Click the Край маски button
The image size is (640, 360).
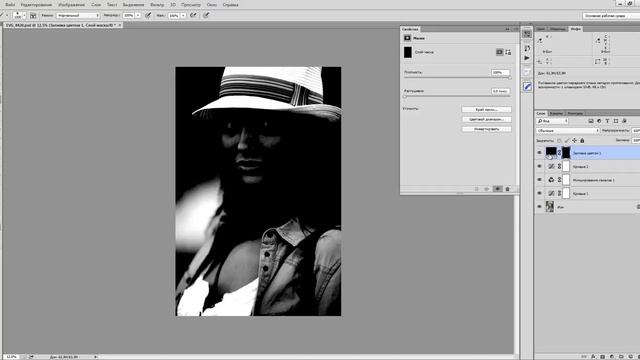(486, 109)
